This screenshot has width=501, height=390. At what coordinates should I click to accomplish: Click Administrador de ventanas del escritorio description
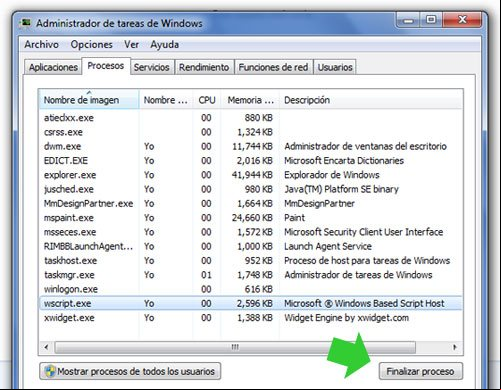pos(365,146)
